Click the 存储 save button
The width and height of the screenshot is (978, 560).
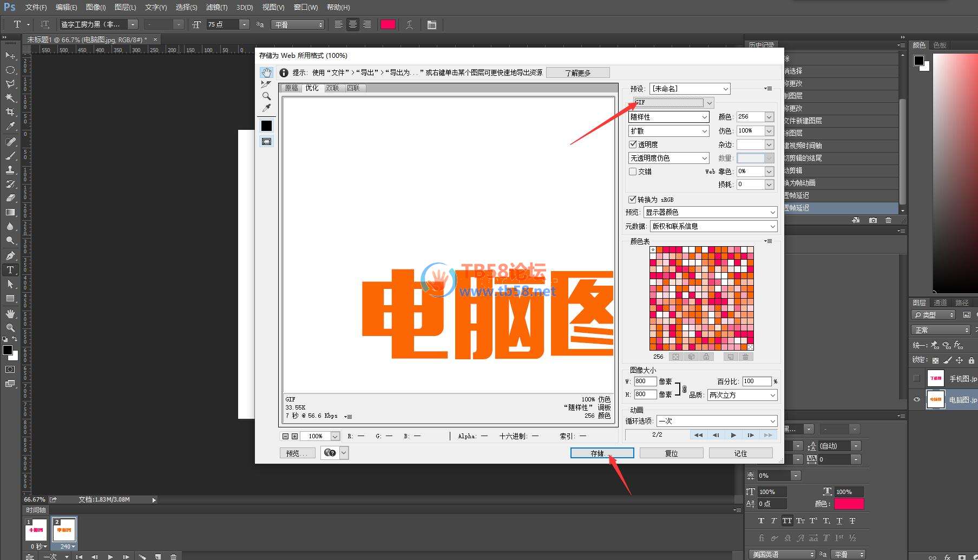click(x=602, y=453)
